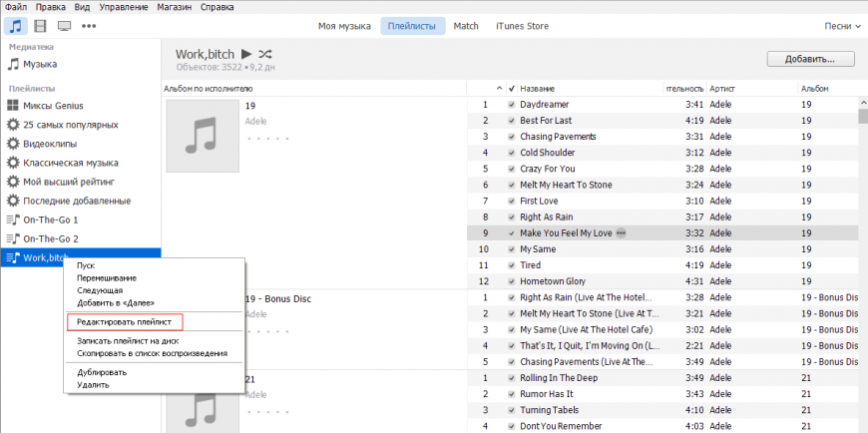The image size is (868, 433).
Task: Uncheck Rolling In The Deep checkbox
Action: click(511, 378)
